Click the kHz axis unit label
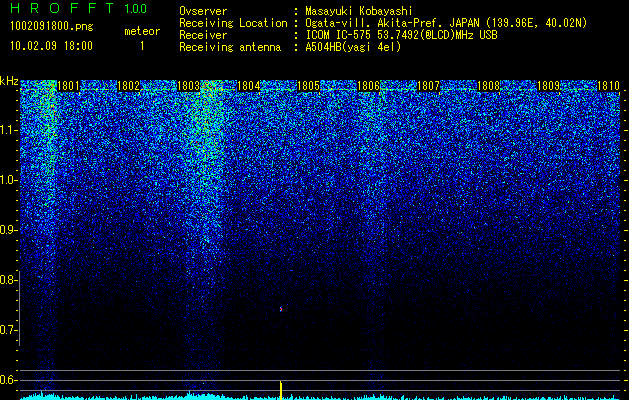The image size is (629, 400). (x=9, y=81)
